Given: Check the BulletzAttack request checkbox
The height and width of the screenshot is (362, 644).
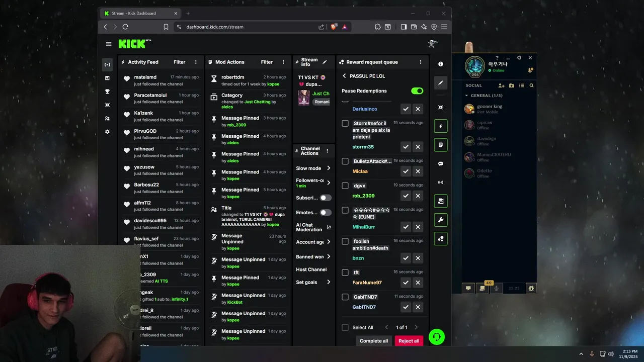Looking at the screenshot, I should pyautogui.click(x=345, y=161).
